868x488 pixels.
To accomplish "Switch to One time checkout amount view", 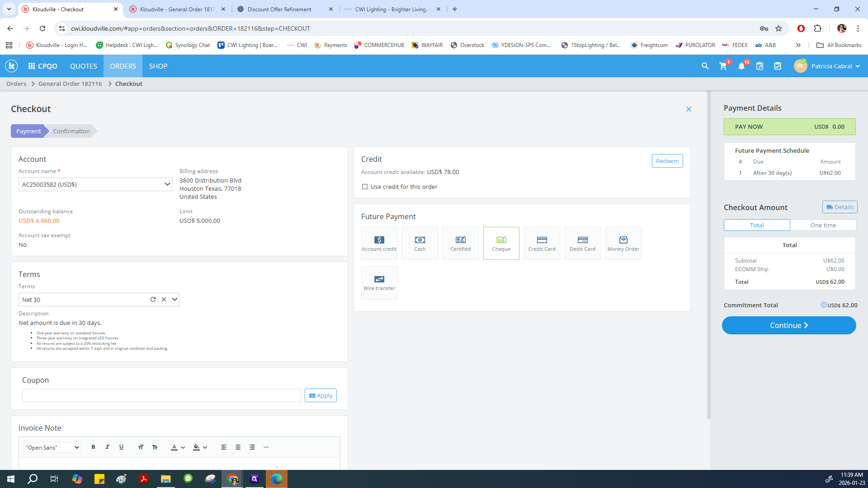I will pos(823,225).
